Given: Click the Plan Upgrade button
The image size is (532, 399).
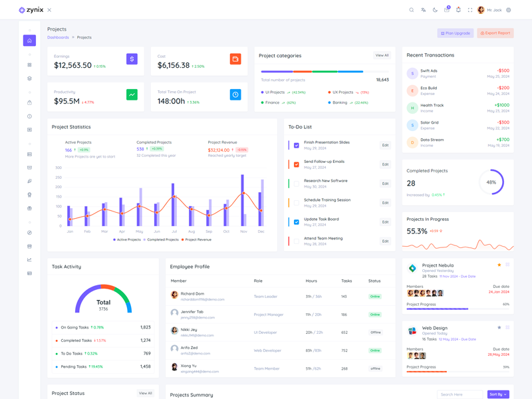Looking at the screenshot, I should [456, 33].
